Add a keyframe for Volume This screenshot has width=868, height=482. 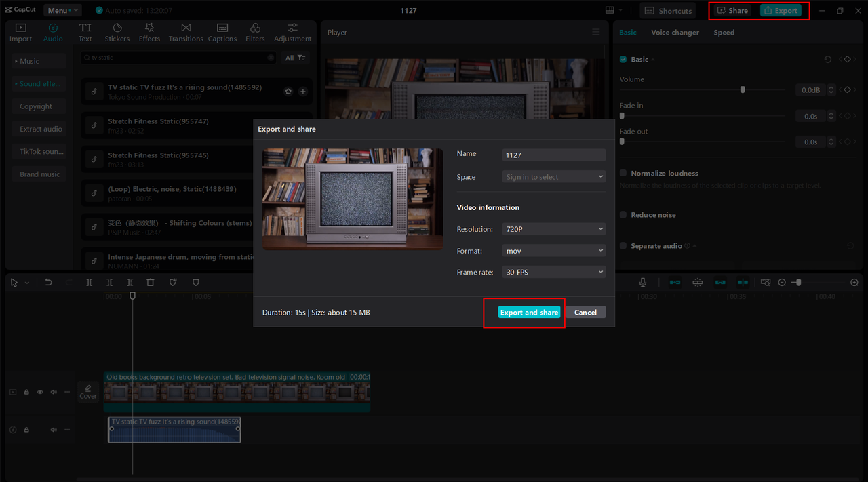point(847,89)
